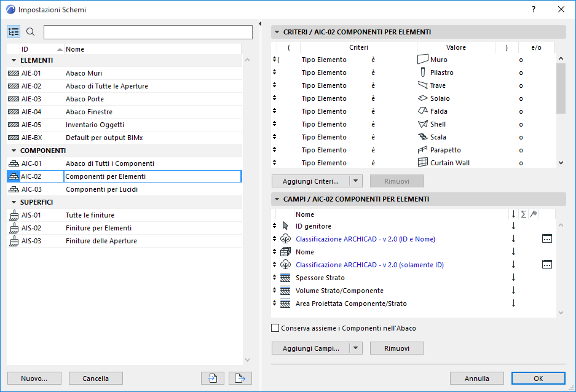
Task: Click the AIS-01 surface brush icon
Action: (14, 215)
